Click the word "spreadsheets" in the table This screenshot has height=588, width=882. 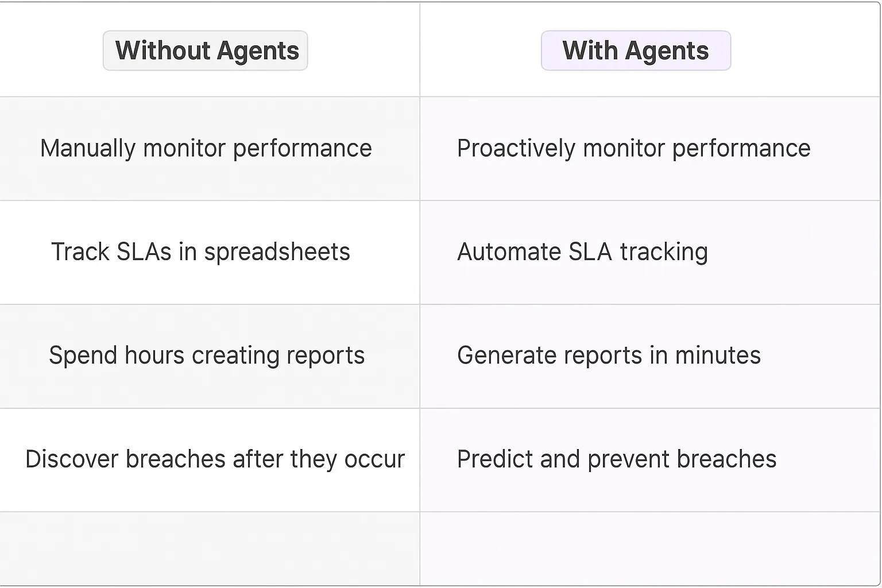coord(277,252)
